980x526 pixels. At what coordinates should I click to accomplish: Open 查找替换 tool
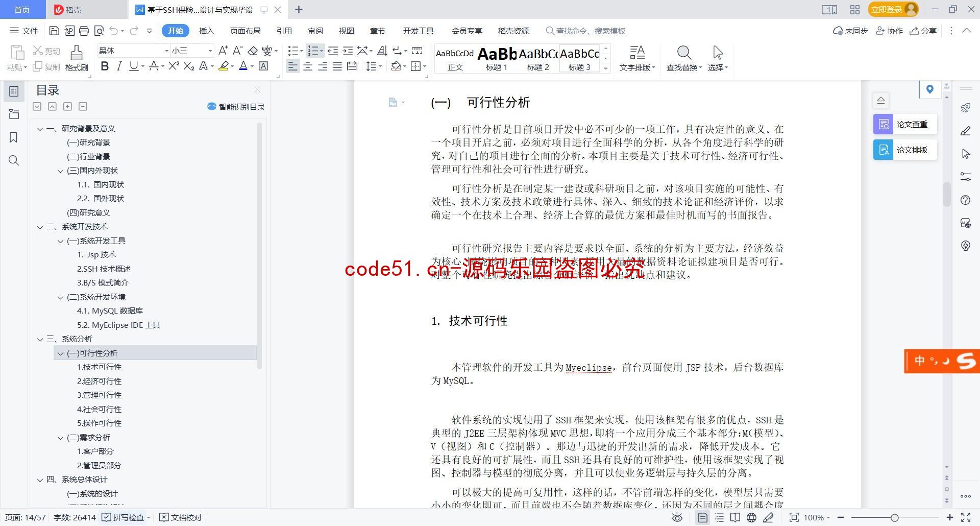pyautogui.click(x=684, y=58)
